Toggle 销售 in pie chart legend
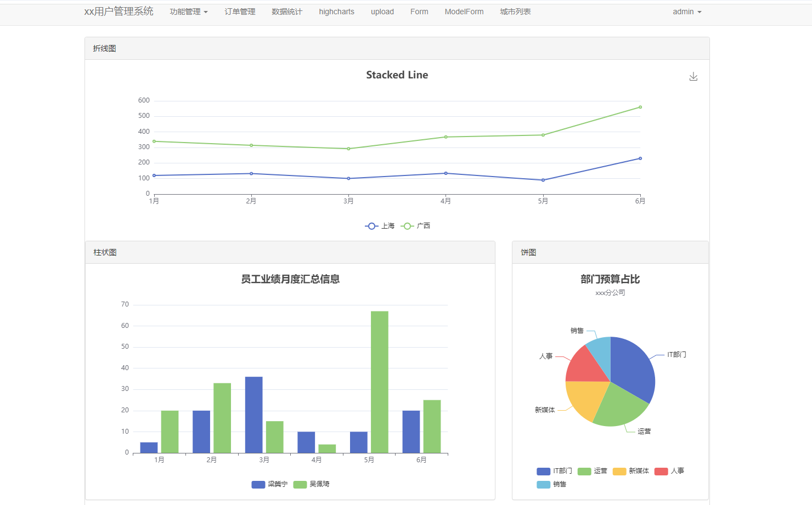 tap(551, 484)
